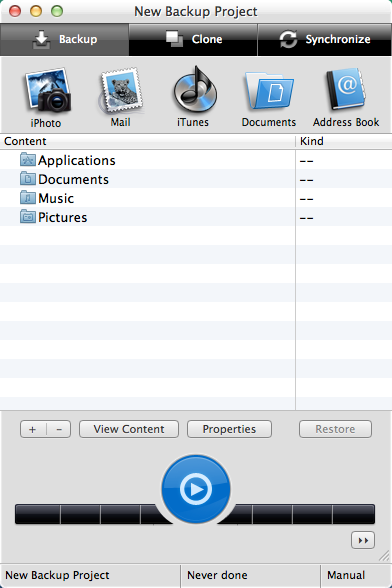Viewport: 392px width, 588px height.
Task: Add iTunes library to backup
Action: coord(194,96)
